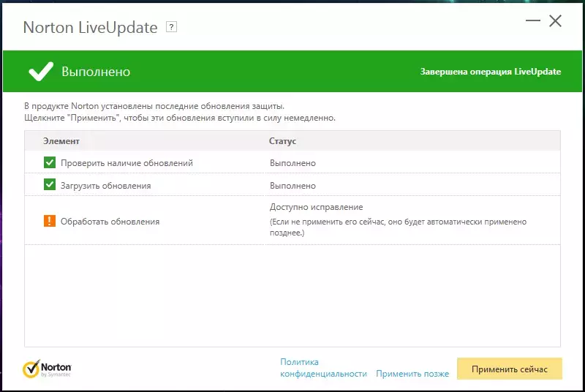The height and width of the screenshot is (392, 585).
Task: Click the Применить сейчас button
Action: [x=509, y=369]
